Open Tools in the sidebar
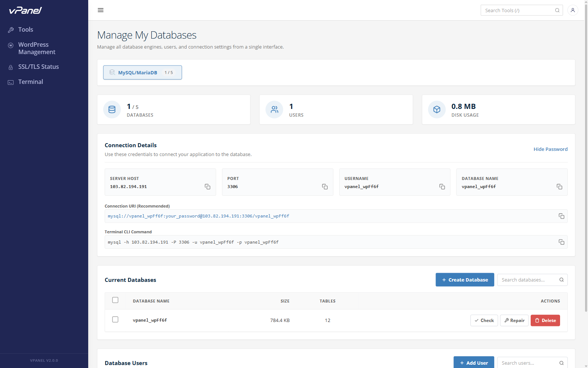588x368 pixels. click(26, 29)
